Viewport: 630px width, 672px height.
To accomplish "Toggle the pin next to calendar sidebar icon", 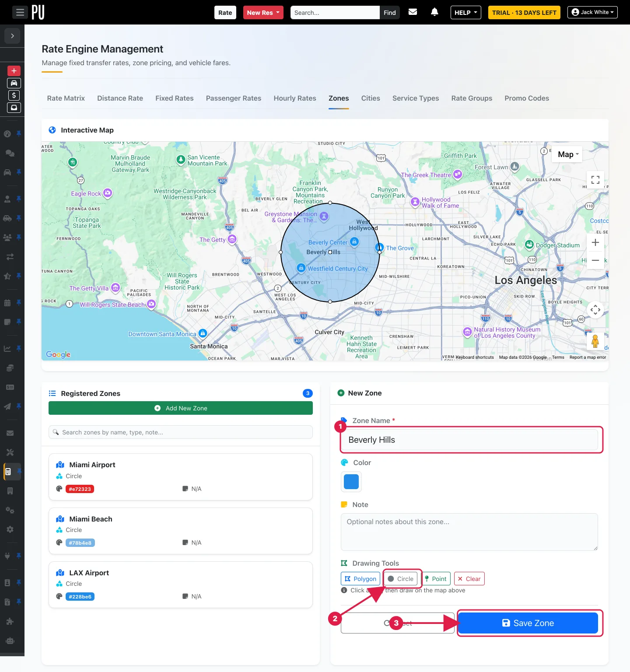I will point(19,302).
